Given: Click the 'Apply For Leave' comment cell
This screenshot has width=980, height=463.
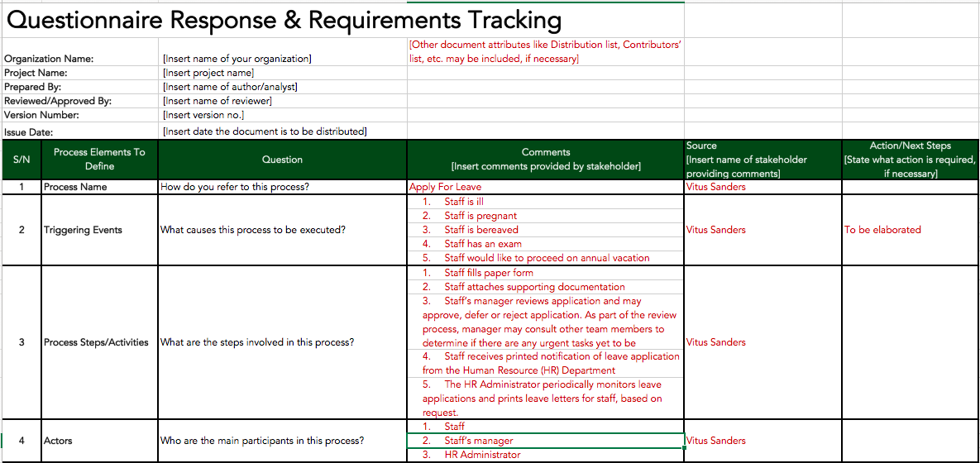Looking at the screenshot, I should [546, 187].
